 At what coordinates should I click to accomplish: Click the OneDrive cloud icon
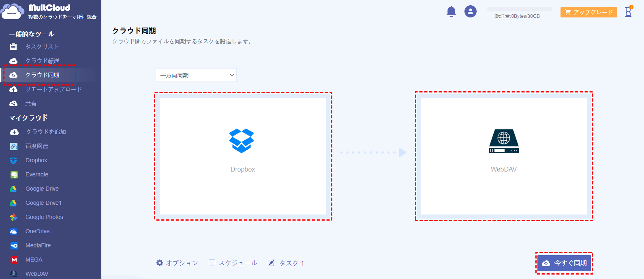pyautogui.click(x=13, y=232)
